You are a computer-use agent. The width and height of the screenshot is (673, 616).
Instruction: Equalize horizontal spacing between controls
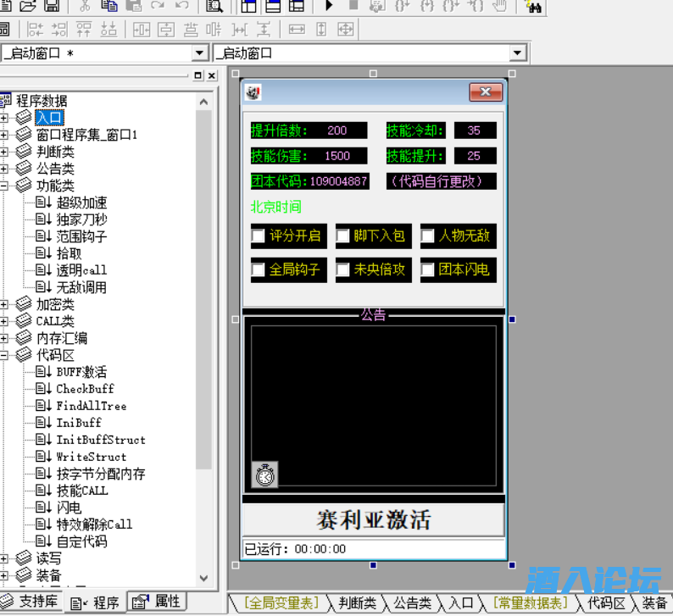pos(240,30)
